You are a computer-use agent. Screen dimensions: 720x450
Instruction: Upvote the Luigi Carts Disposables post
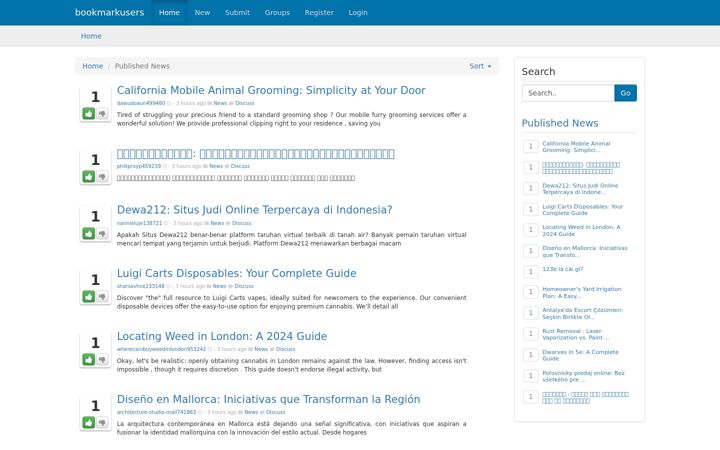click(89, 297)
